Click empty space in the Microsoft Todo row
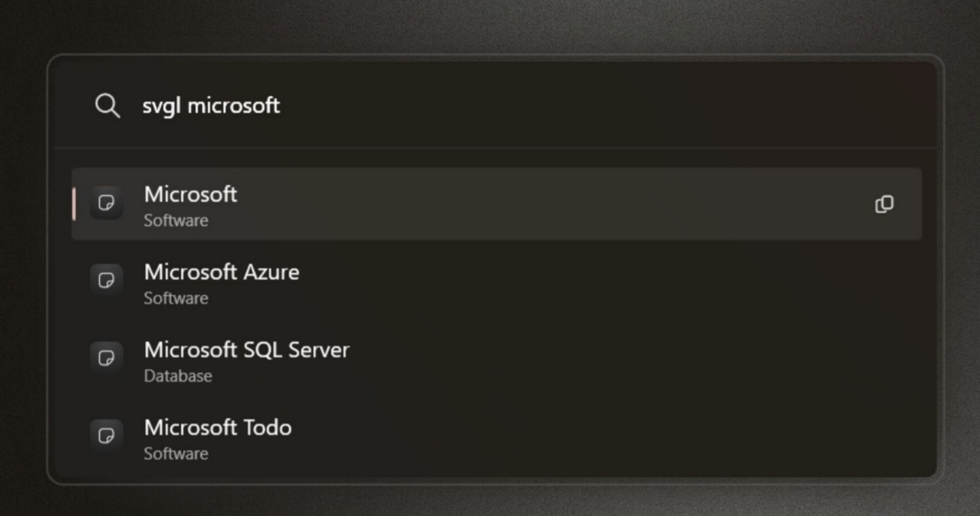Viewport: 980px width, 516px height. click(x=544, y=437)
